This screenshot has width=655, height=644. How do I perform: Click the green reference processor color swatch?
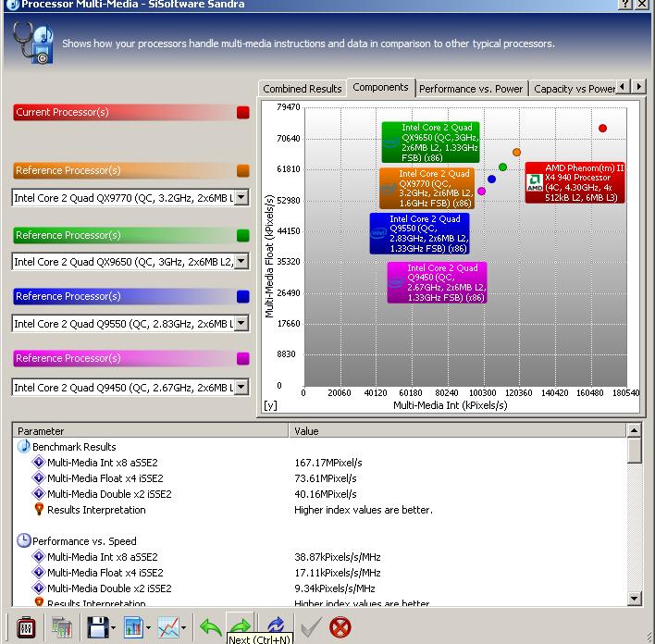(242, 235)
